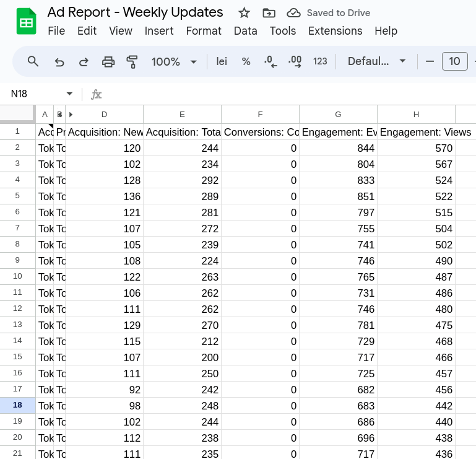The width and height of the screenshot is (476, 459).
Task: Open the Name box dropdown arrow
Action: [x=69, y=94]
